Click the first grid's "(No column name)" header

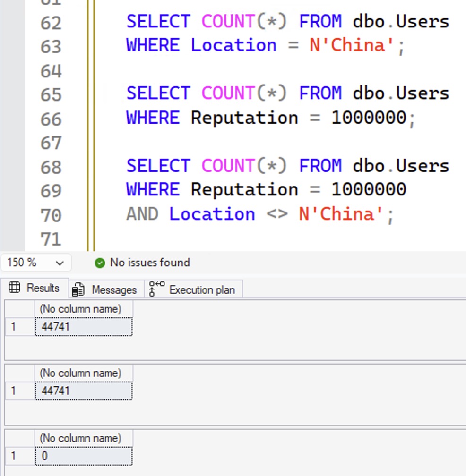click(80, 309)
